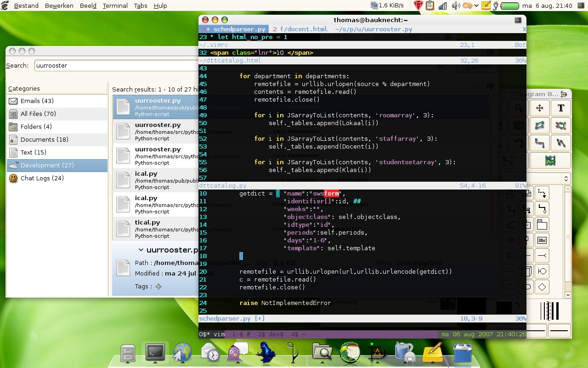Pick the diamond shape in Dia sheet

coord(542,287)
